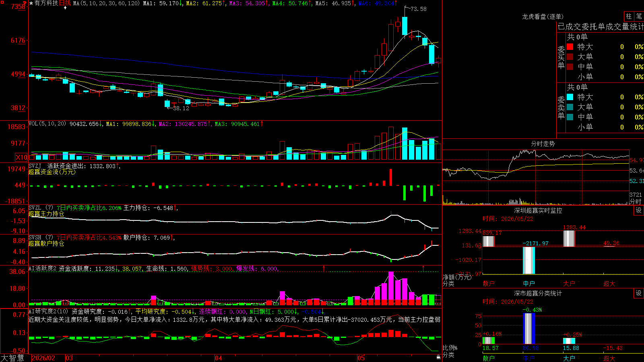Click the 日线 period label
This screenshot has height=362, width=644.
(65, 3)
